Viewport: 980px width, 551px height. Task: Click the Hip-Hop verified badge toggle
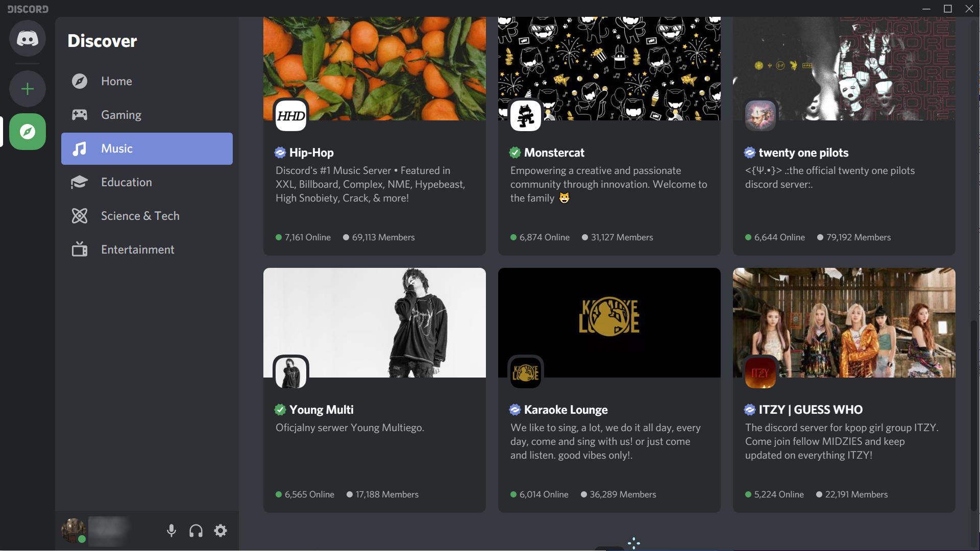point(280,152)
